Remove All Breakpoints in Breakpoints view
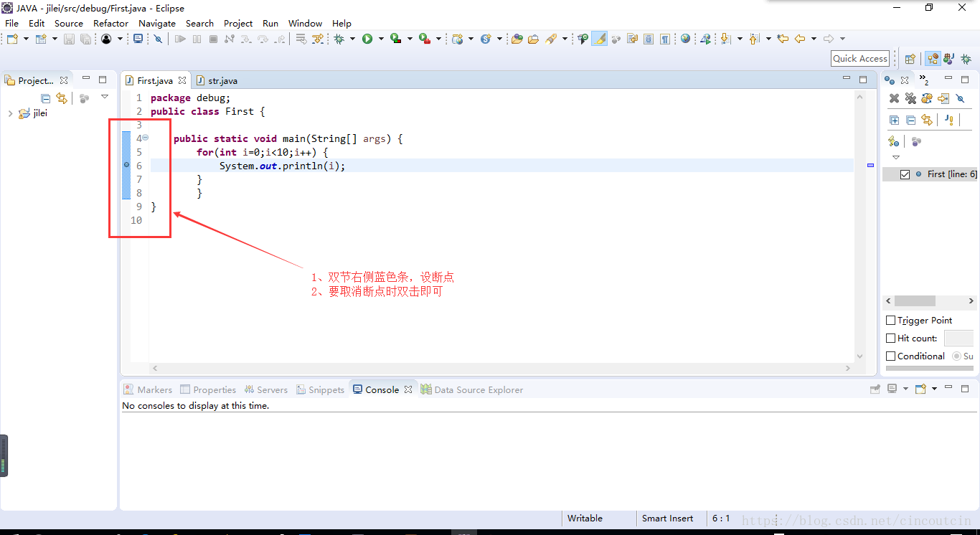The height and width of the screenshot is (535, 980). coord(910,98)
